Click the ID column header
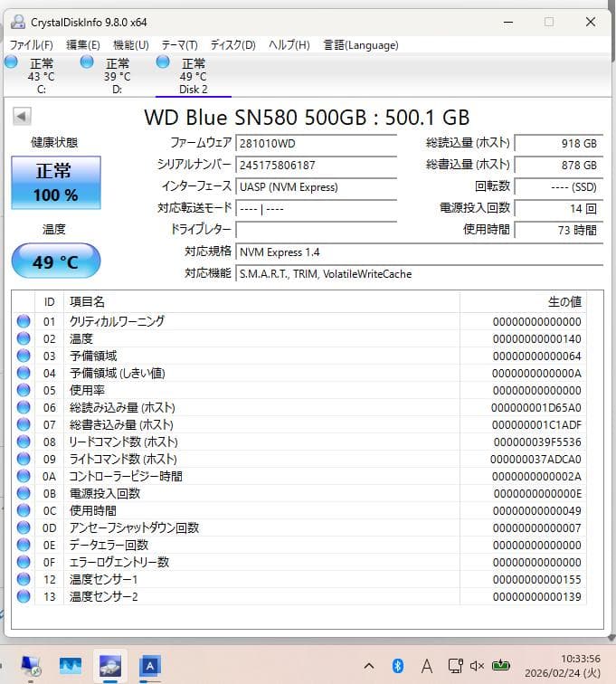Screen dimensions: 616x684 click(49, 302)
